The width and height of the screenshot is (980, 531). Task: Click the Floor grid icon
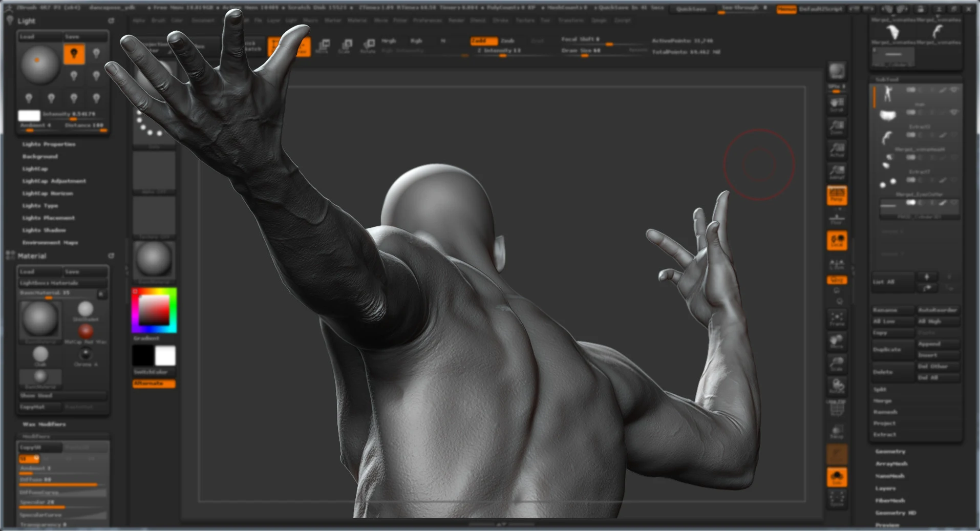pyautogui.click(x=837, y=219)
